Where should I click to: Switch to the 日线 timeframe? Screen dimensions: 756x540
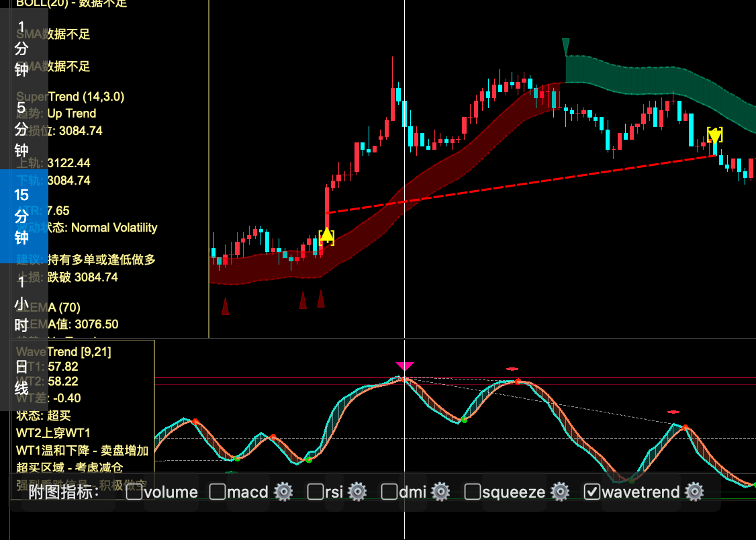tap(24, 377)
